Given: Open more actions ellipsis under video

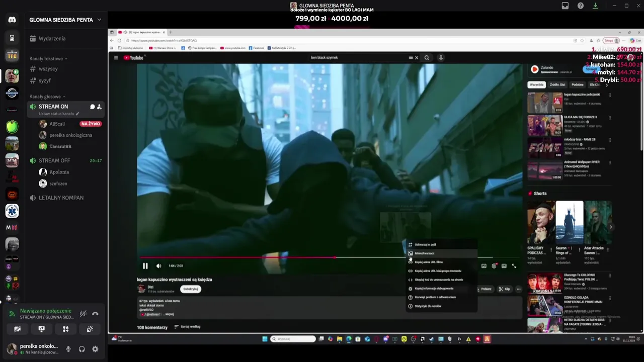Looking at the screenshot, I should pyautogui.click(x=519, y=289).
